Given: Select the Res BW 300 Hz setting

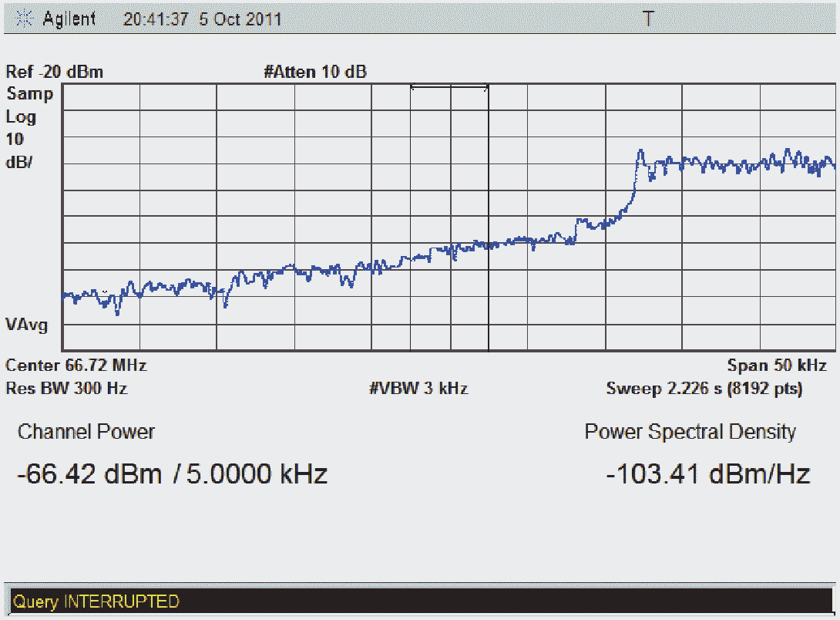Looking at the screenshot, I should point(66,389).
